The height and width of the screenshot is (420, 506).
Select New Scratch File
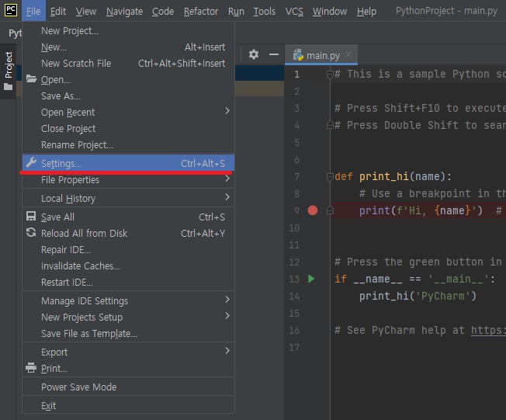[128, 64]
